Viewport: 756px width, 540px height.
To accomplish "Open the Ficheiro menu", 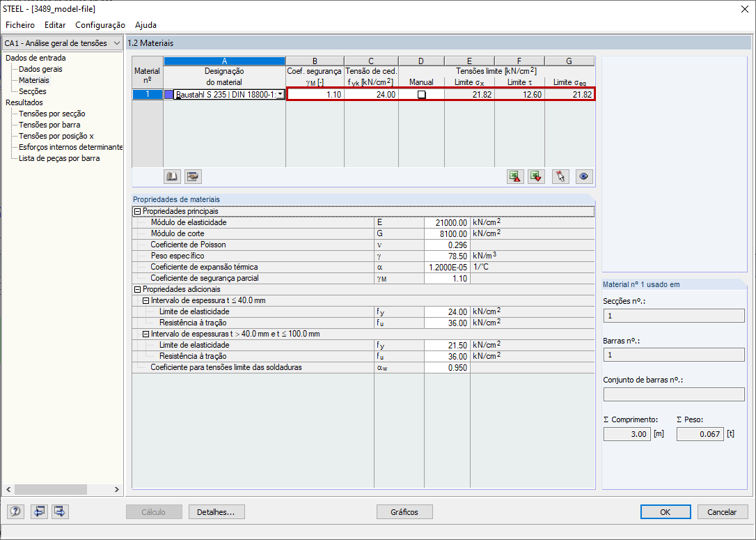I will (x=20, y=25).
